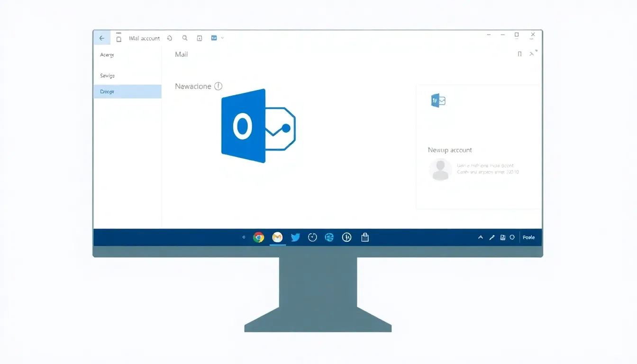Launch Internet Explorer from the taskbar
The width and height of the screenshot is (637, 364).
click(x=329, y=237)
